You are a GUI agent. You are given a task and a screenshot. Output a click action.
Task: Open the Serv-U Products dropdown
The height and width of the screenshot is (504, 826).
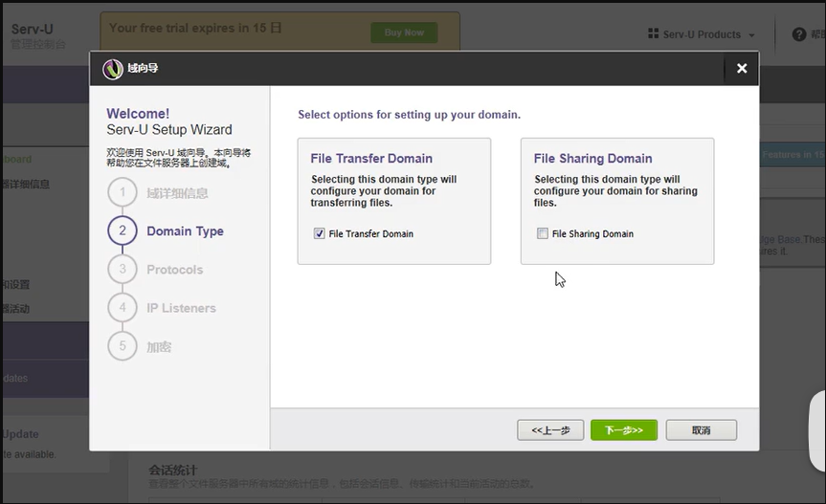(x=703, y=34)
